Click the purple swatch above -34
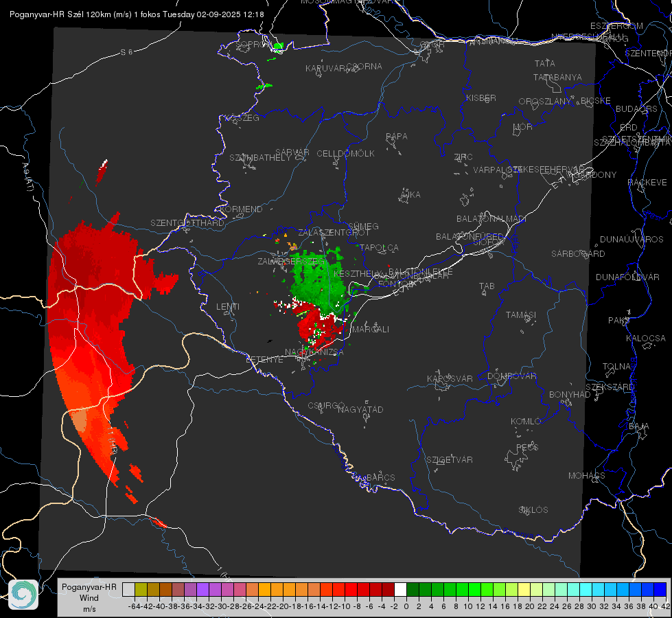 [x=202, y=589]
